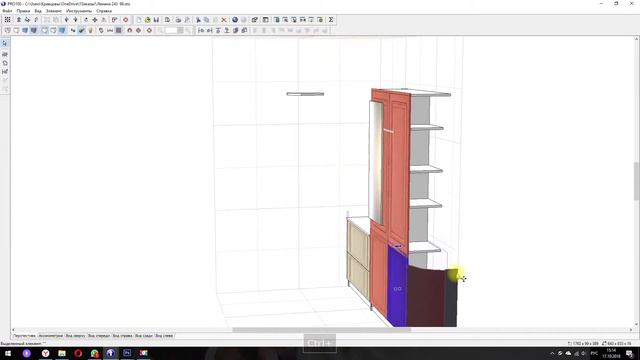Click the red magnet-shaped icon

pos(130,30)
